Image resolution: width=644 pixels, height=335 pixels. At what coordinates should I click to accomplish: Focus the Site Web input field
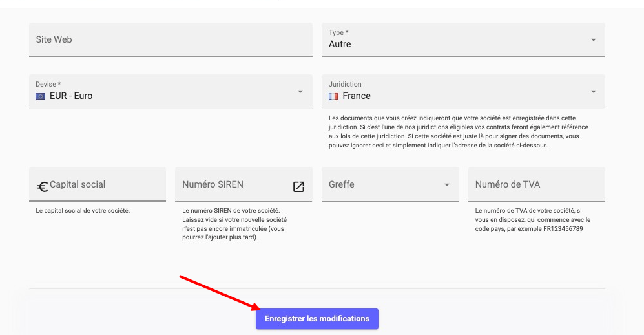[x=171, y=39]
